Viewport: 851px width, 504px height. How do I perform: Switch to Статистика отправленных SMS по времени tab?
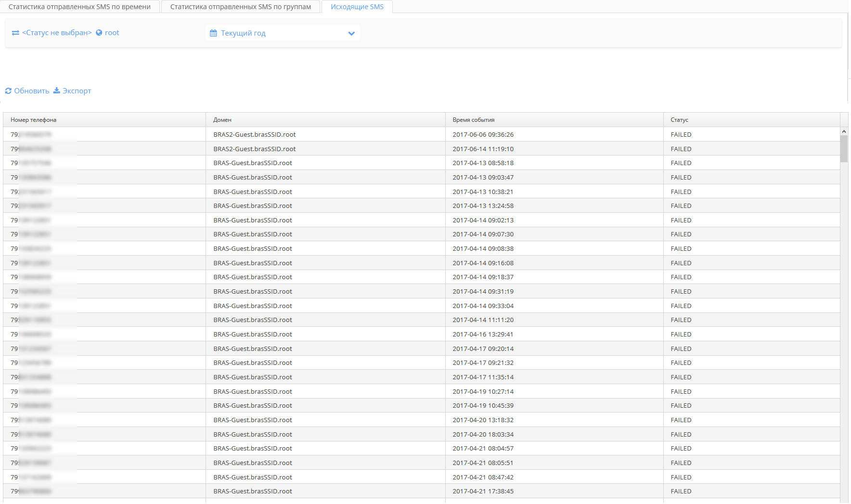[x=80, y=7]
